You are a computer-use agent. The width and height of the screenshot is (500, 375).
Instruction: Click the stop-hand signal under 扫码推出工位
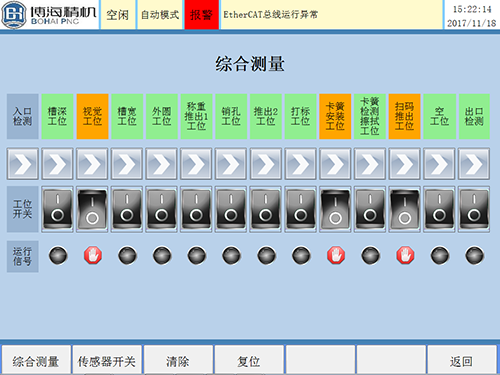tap(405, 256)
